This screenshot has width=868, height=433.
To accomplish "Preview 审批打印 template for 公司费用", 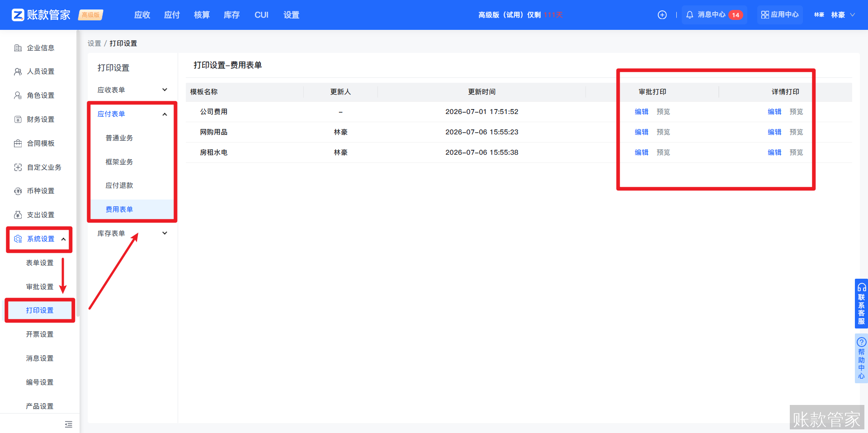I will pos(663,112).
